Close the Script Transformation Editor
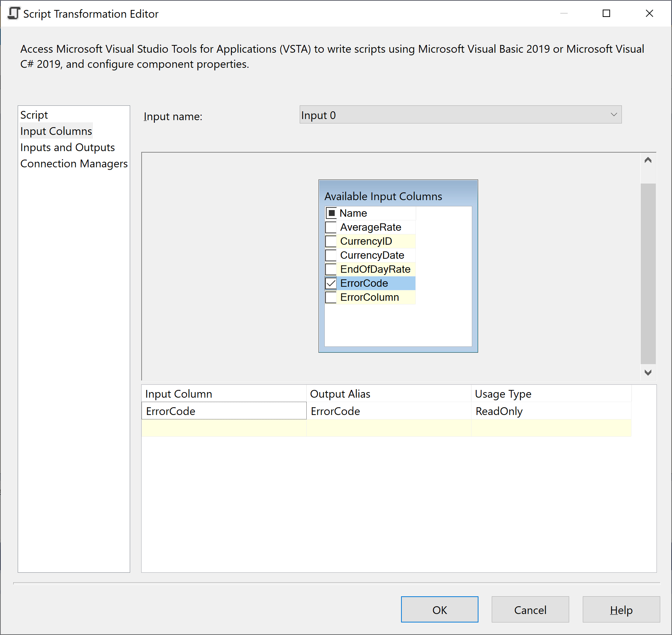This screenshot has height=635, width=672. point(650,13)
